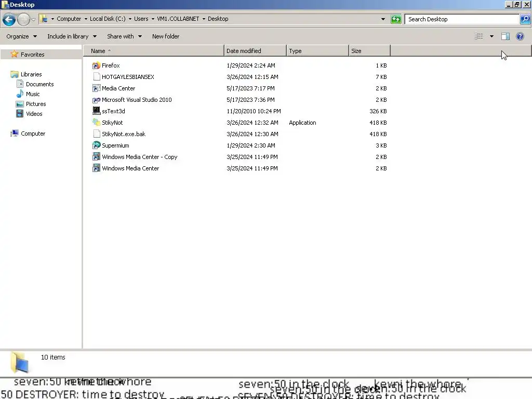This screenshot has width=532, height=399.
Task: Click the Desktop window title bar icon
Action: (5, 4)
